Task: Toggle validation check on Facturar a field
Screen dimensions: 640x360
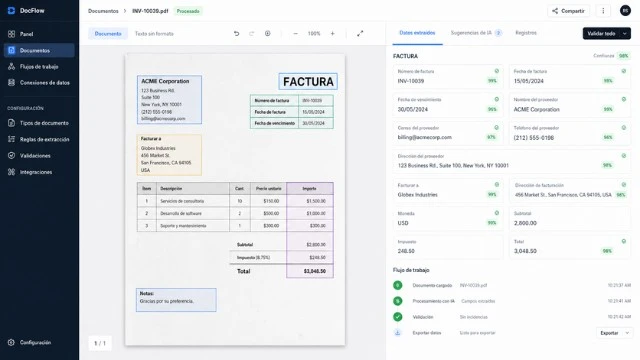Action: (x=497, y=185)
